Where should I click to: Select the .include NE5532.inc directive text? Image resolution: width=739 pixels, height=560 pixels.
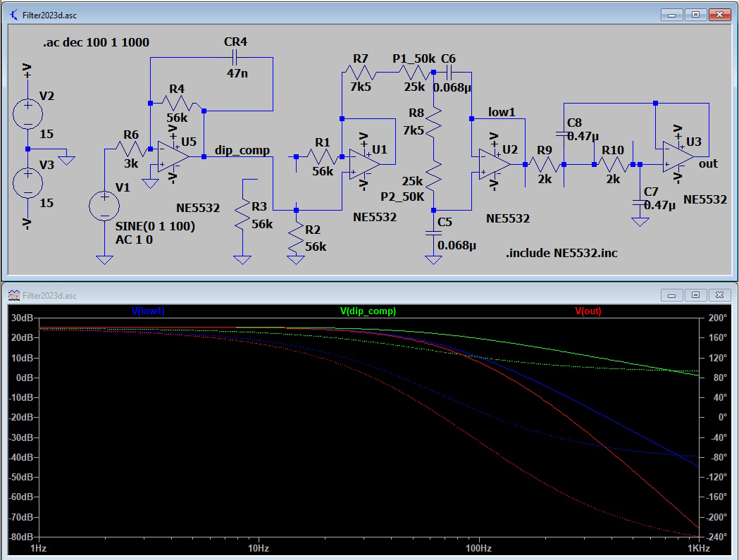(561, 253)
